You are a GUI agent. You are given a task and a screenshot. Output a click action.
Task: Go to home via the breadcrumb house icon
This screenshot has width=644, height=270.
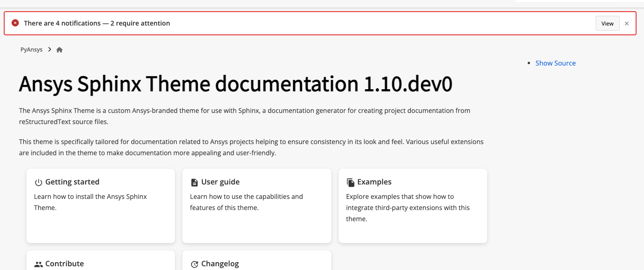coord(60,50)
